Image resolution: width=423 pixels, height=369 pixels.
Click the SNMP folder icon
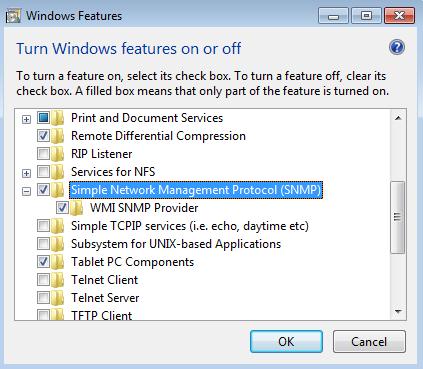coord(57,190)
